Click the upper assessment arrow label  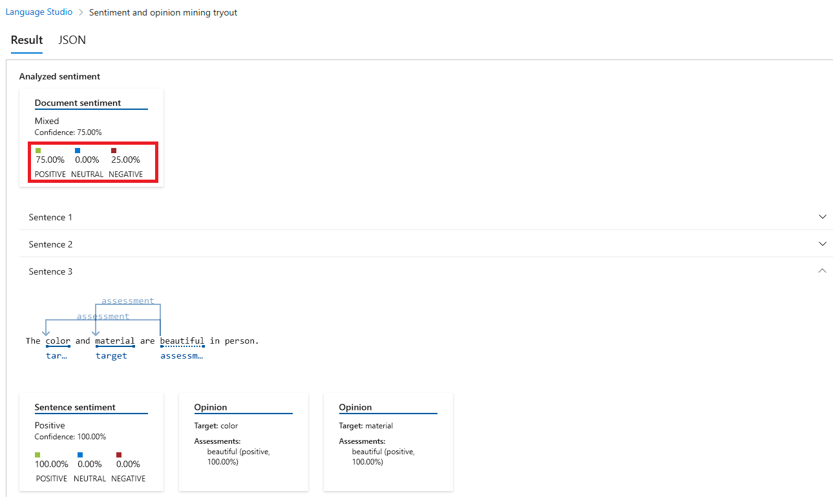click(128, 300)
